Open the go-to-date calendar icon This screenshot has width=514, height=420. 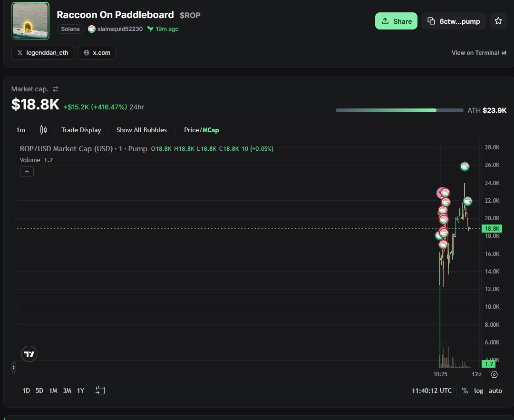pos(100,390)
